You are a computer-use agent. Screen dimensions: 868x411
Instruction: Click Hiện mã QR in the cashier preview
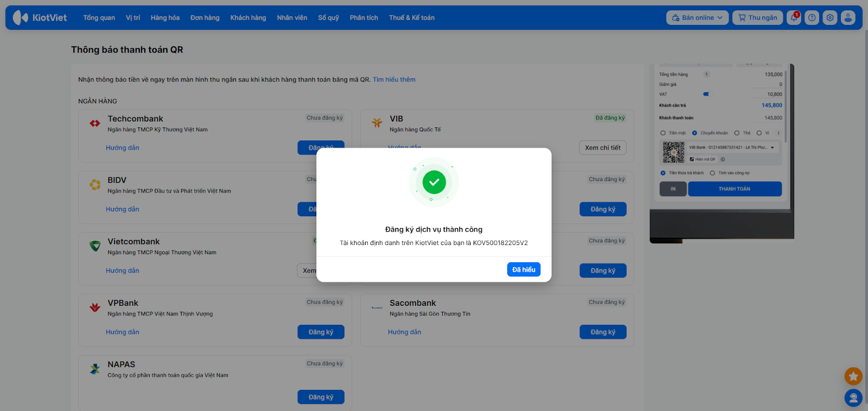tap(703, 159)
